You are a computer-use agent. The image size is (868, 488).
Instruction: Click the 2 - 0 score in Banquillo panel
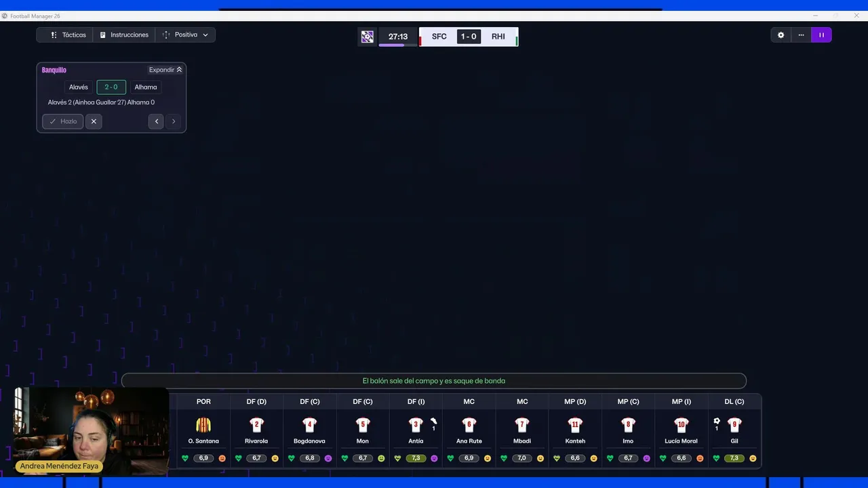coord(111,87)
